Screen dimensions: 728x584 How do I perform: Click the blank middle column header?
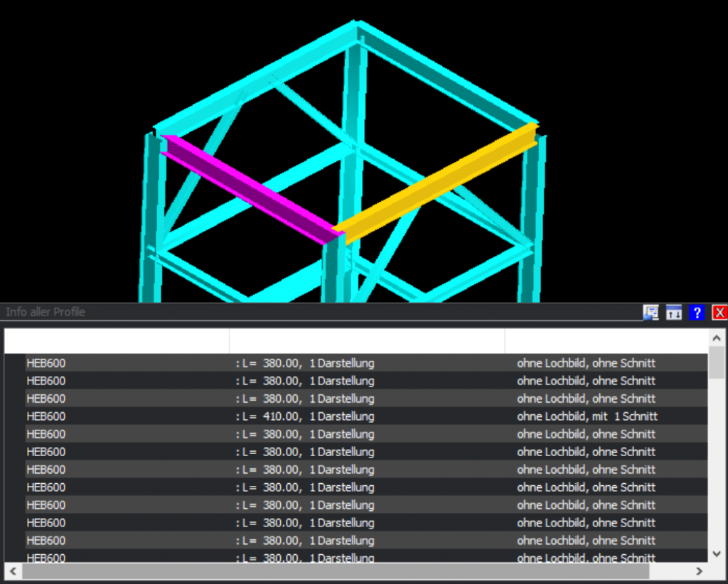tap(368, 341)
